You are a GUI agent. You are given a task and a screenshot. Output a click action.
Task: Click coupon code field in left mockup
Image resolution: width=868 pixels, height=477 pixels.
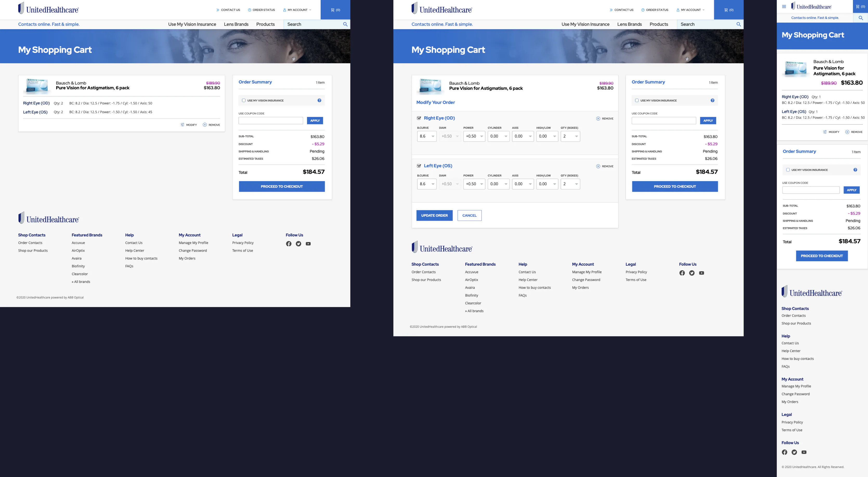tap(271, 120)
